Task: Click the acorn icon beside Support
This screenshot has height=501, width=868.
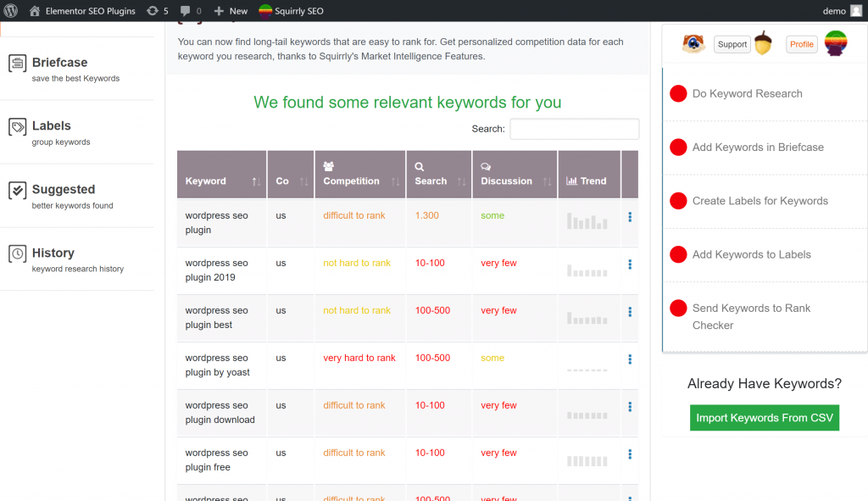Action: (764, 44)
